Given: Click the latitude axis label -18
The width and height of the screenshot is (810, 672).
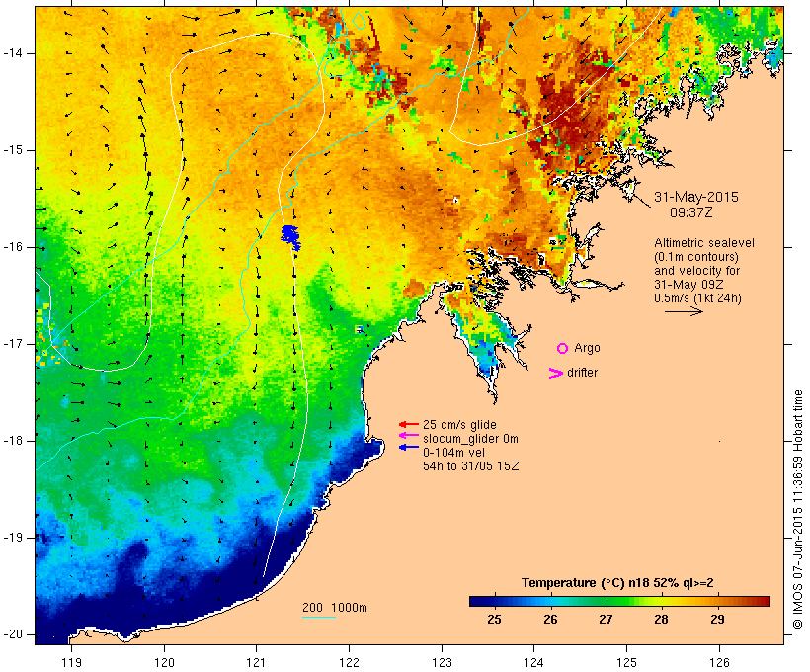Looking at the screenshot, I should tap(13, 441).
